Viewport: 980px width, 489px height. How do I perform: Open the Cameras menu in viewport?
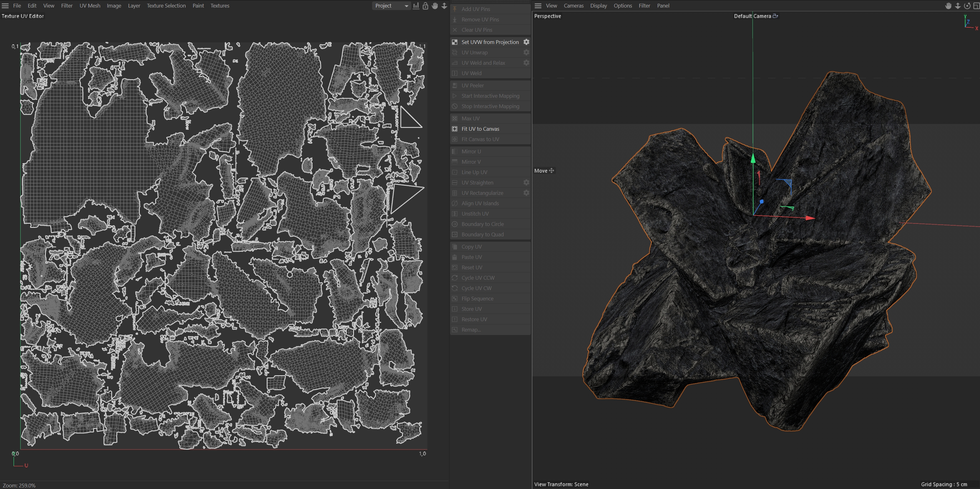(573, 6)
